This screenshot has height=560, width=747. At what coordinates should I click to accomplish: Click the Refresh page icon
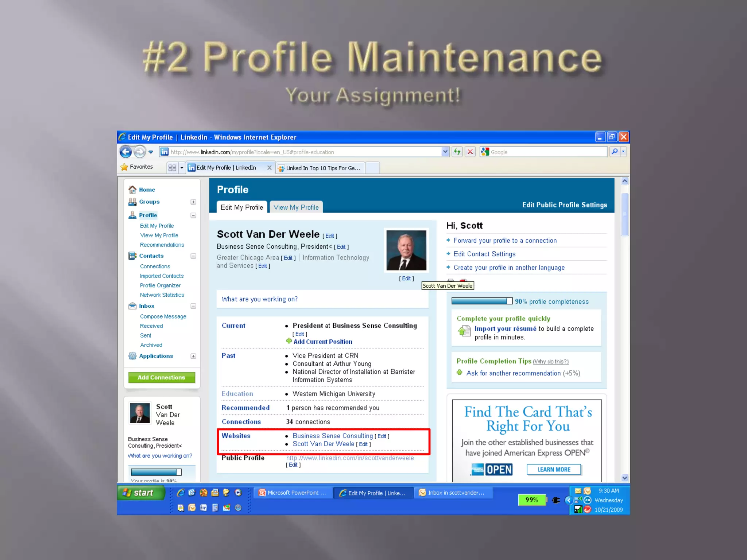pyautogui.click(x=457, y=152)
